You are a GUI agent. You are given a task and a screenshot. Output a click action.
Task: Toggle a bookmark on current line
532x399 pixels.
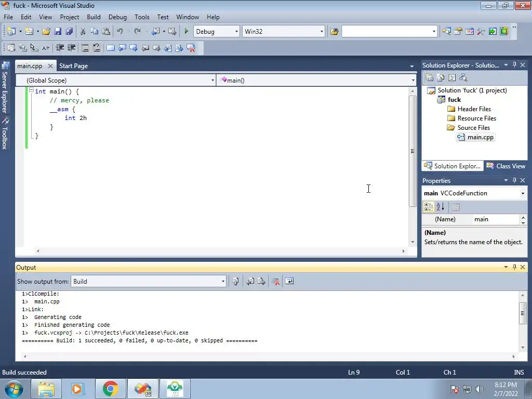click(111, 48)
